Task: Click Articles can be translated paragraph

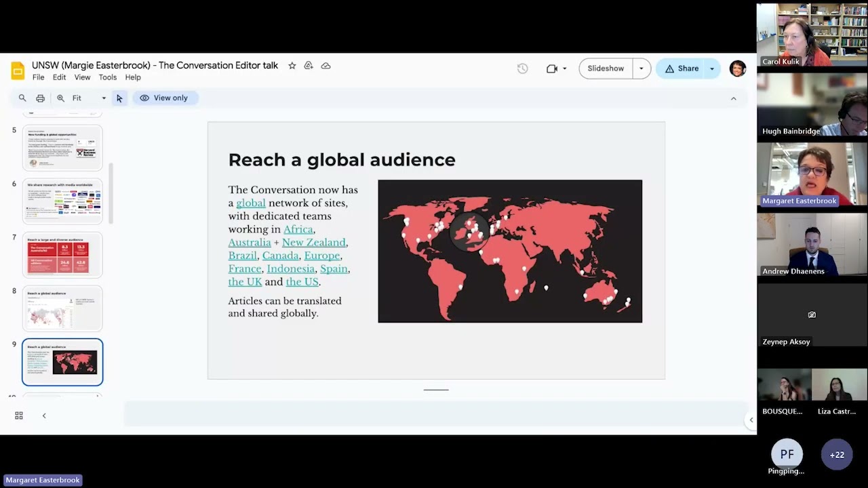Action: pyautogui.click(x=285, y=307)
